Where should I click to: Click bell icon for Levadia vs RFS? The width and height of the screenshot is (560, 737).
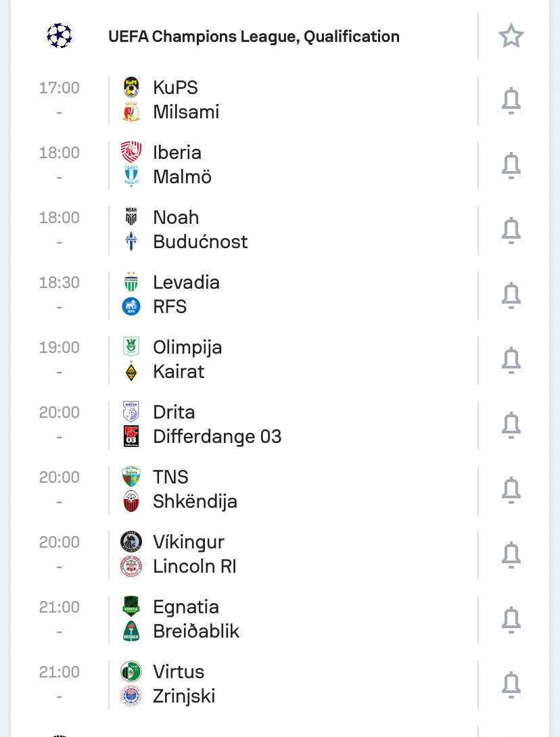point(511,295)
